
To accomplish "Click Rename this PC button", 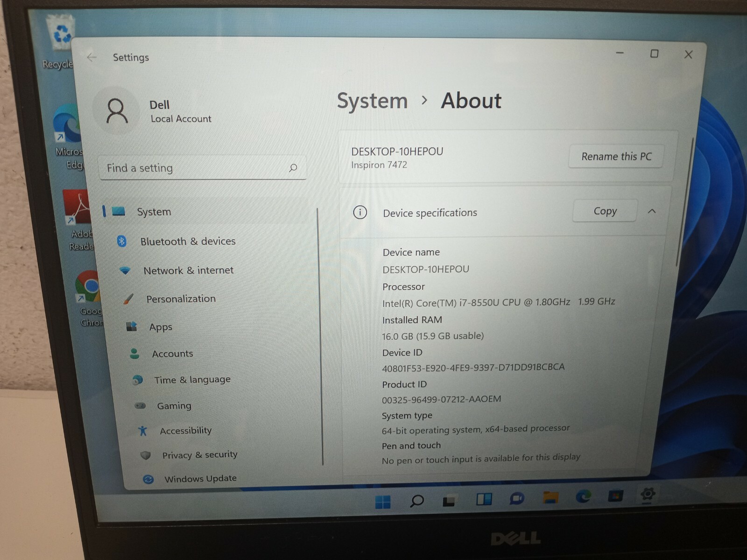I will point(616,156).
